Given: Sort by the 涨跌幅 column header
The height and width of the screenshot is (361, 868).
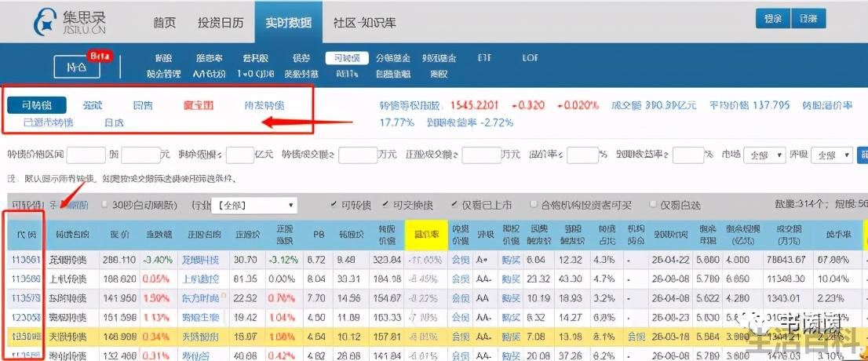Looking at the screenshot, I should coord(158,235).
